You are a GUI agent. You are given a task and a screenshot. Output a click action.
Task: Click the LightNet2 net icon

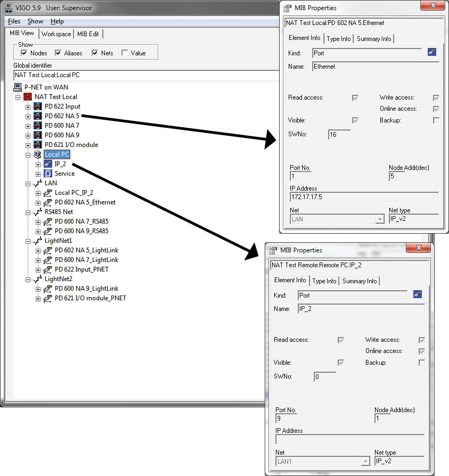tap(38, 279)
